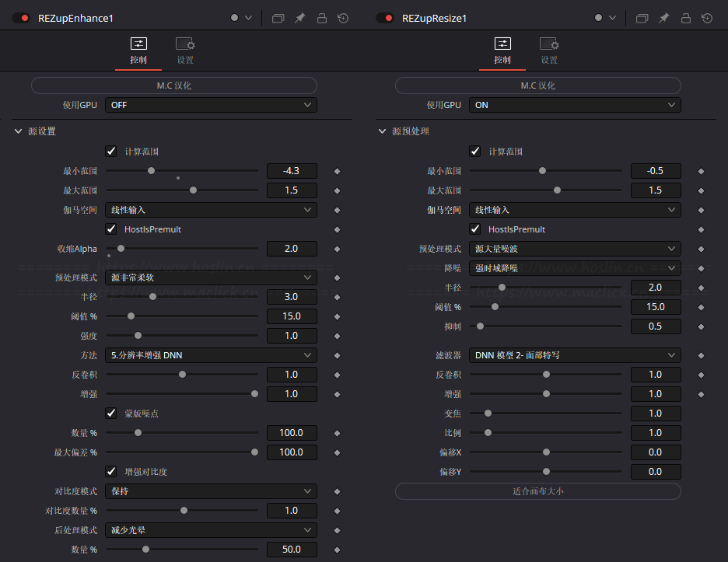The height and width of the screenshot is (562, 728).
Task: Click the versions icon in the REZupResize1 header
Action: pyautogui.click(x=642, y=18)
